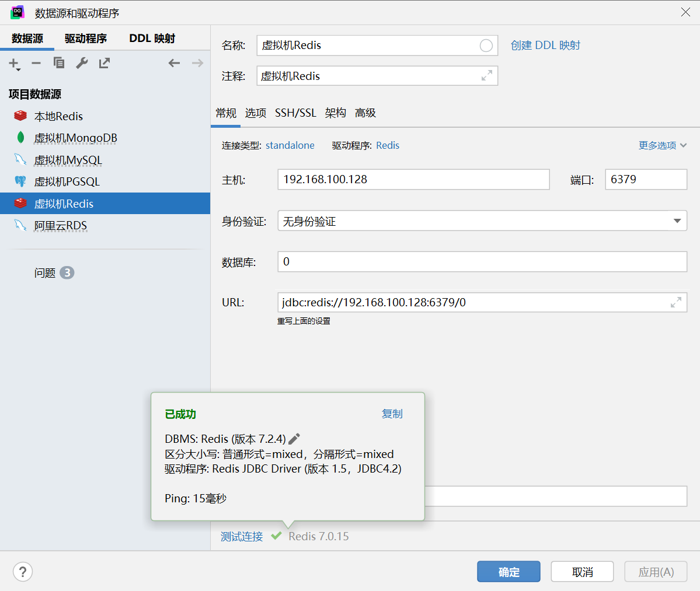700x591 pixels.
Task: Click the 创建 DDL 映射 link
Action: [x=545, y=46]
